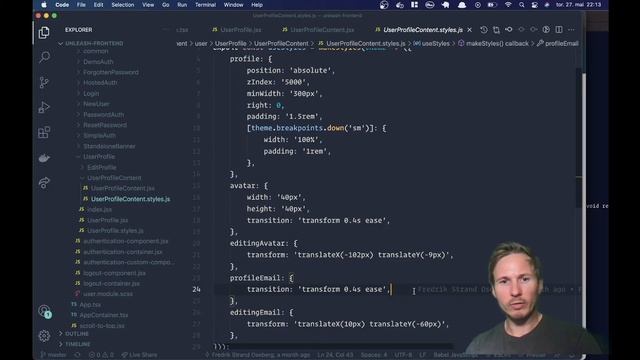Switch to the UserProfileContent.jsx tab
This screenshot has height=360, width=640.
point(318,30)
